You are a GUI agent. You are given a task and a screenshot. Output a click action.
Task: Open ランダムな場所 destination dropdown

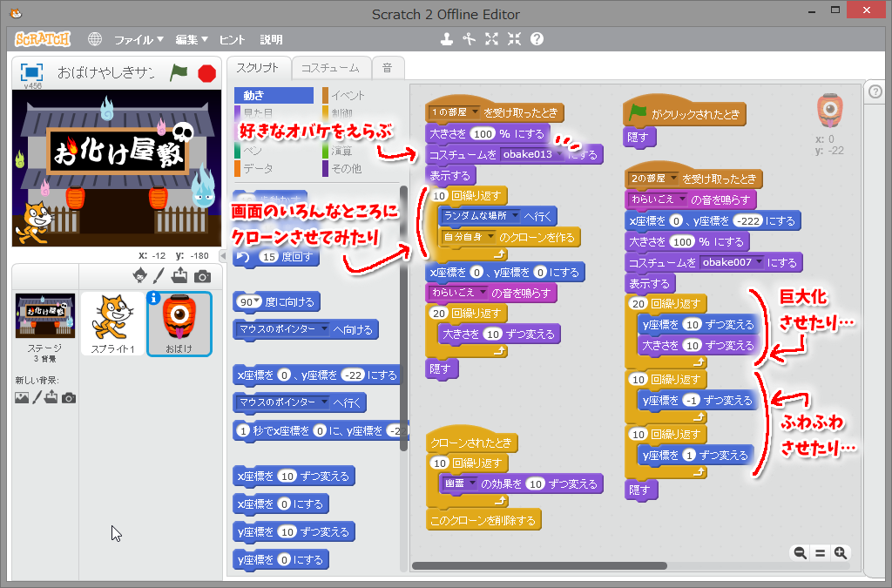[x=515, y=215]
